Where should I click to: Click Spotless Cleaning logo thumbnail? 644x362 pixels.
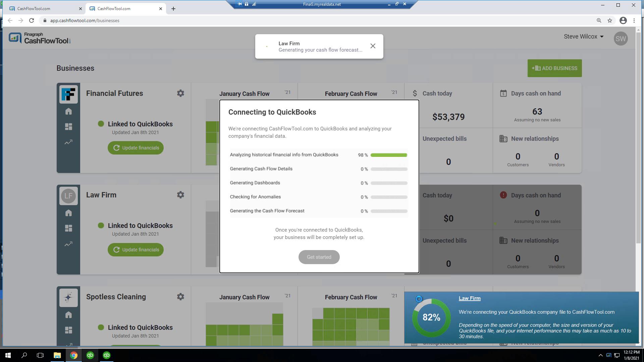click(x=68, y=298)
